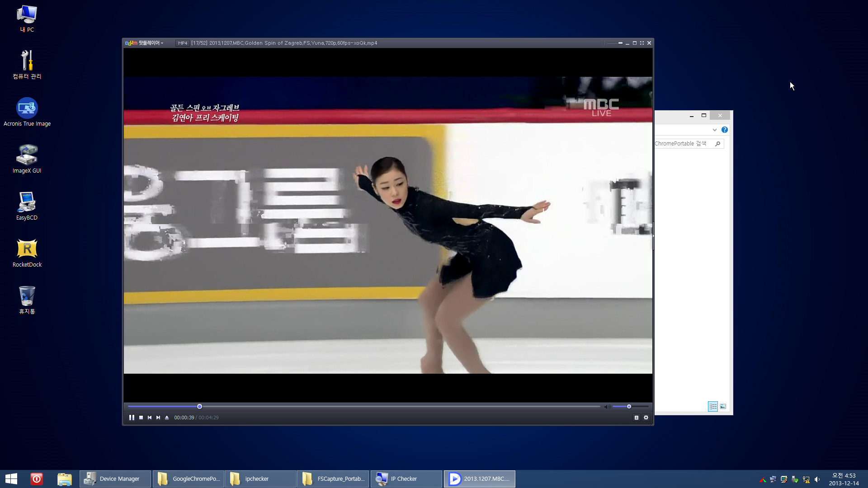The width and height of the screenshot is (868, 488).
Task: Pause the video playback
Action: [x=132, y=418]
